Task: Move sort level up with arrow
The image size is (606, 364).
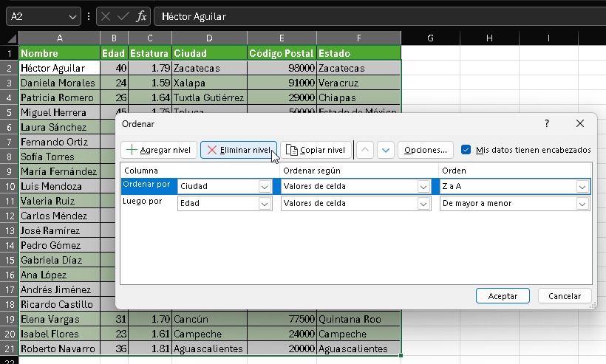Action: 365,150
